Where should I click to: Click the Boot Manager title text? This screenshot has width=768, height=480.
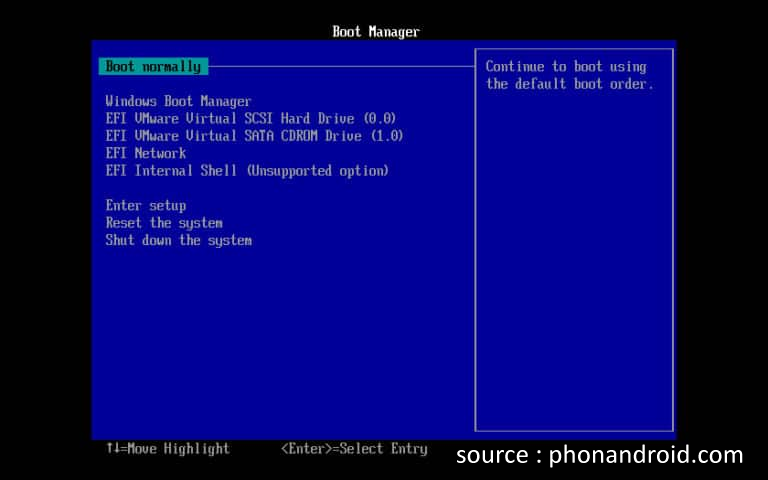coord(376,32)
